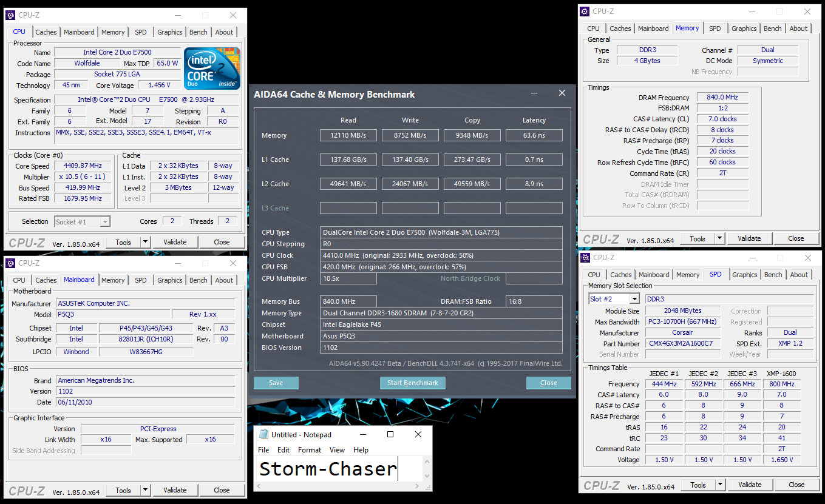825x504 pixels.
Task: Click scroll down arrow in Notepad scrollbar
Action: click(x=427, y=477)
